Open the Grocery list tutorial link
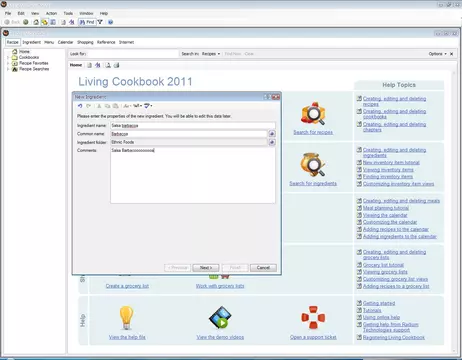Screen dimensions: 462x360 click(383, 265)
